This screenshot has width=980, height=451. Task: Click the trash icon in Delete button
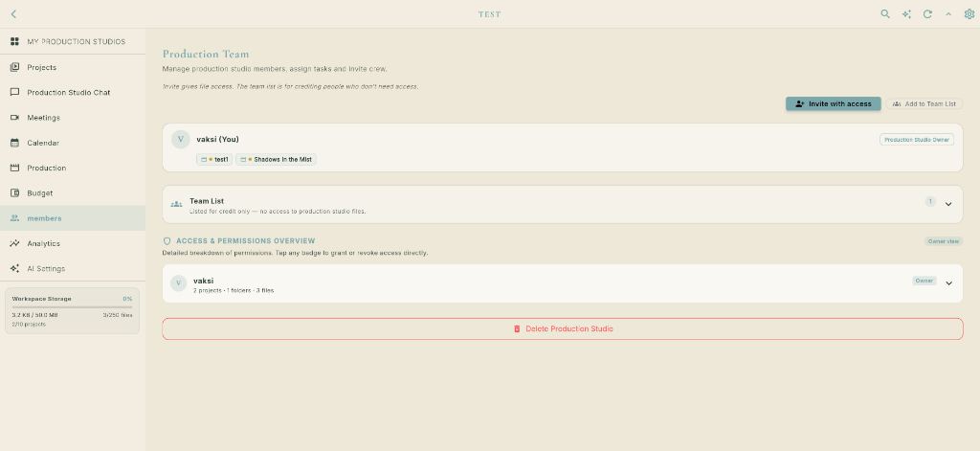tap(517, 329)
